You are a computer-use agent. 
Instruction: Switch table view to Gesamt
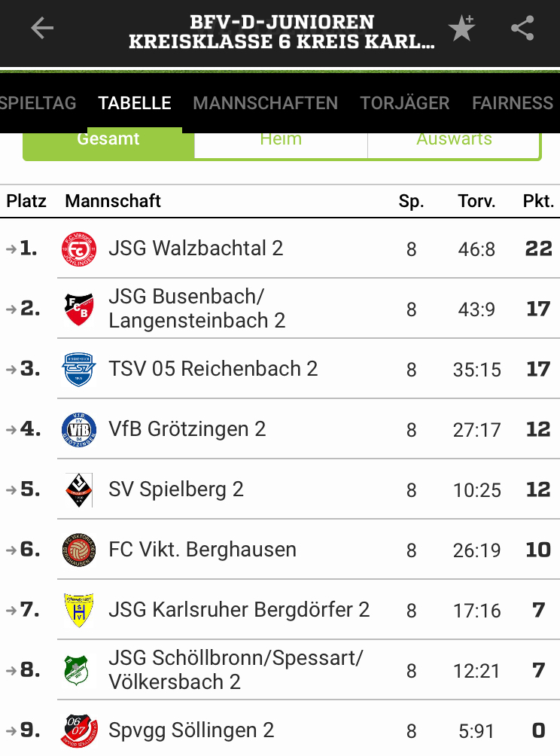click(108, 145)
